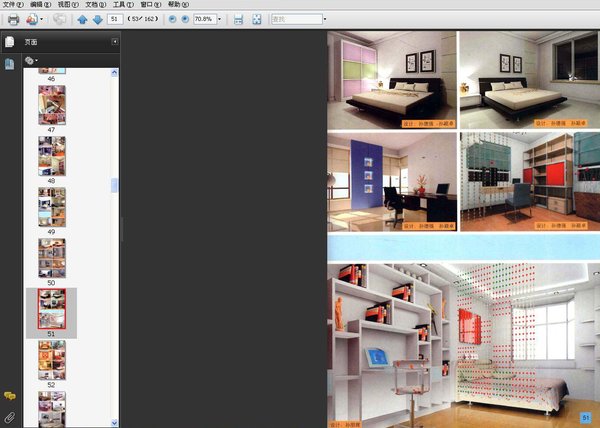Click the find search box
The width and height of the screenshot is (600, 428).
click(x=297, y=19)
